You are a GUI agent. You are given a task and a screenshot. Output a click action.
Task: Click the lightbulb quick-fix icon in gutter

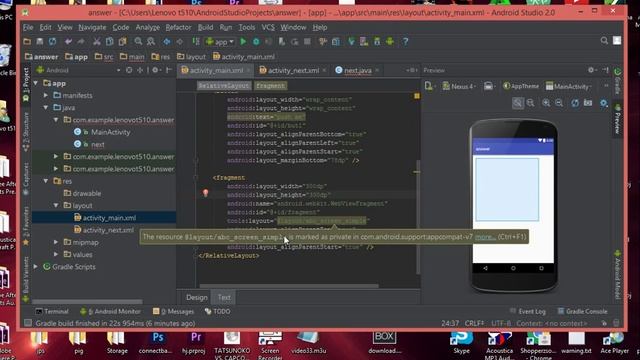[x=206, y=193]
